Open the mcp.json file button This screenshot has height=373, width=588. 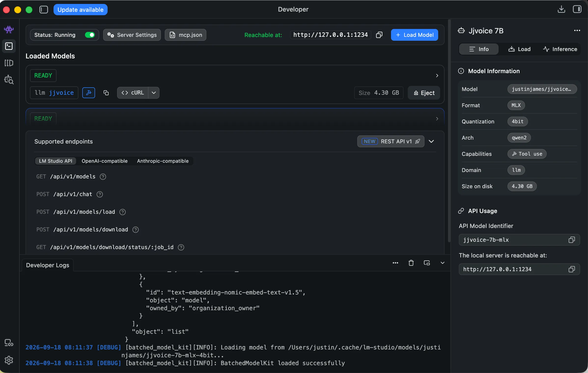click(185, 35)
